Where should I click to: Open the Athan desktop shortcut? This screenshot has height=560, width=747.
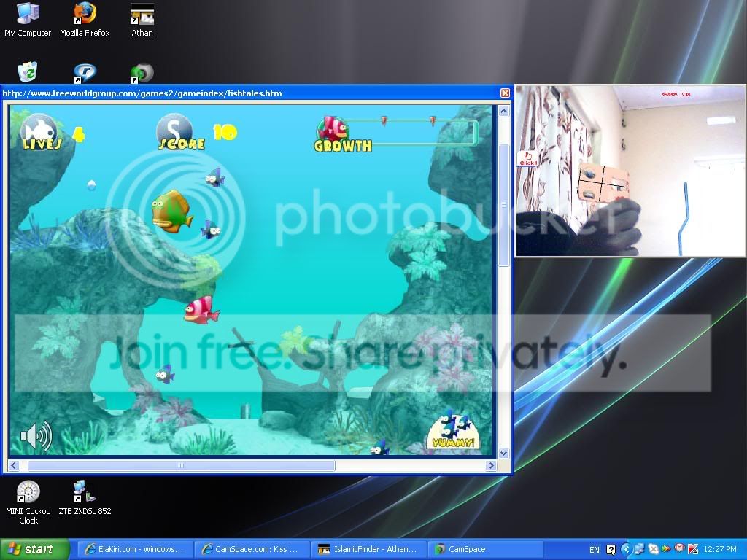[142, 20]
